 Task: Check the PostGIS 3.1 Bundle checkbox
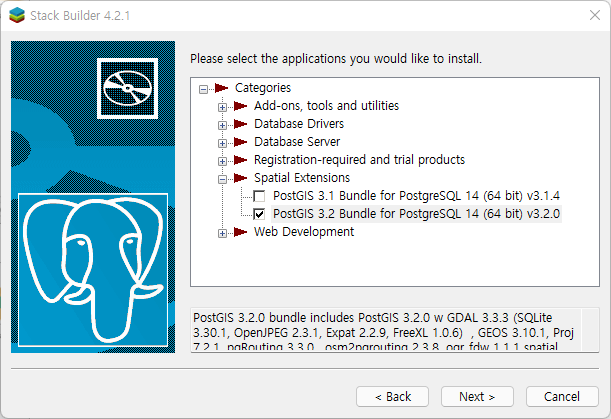(x=259, y=196)
